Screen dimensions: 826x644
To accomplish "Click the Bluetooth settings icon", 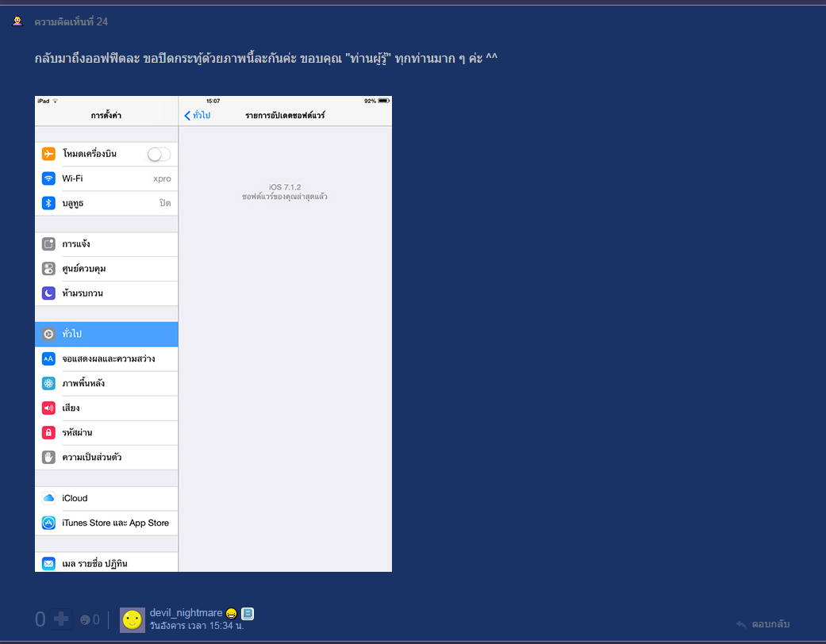I will tap(48, 203).
